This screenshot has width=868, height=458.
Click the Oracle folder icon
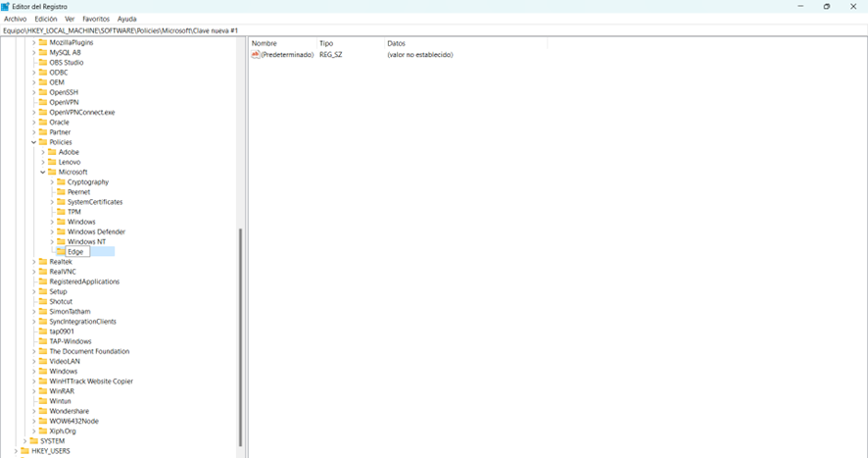(43, 122)
